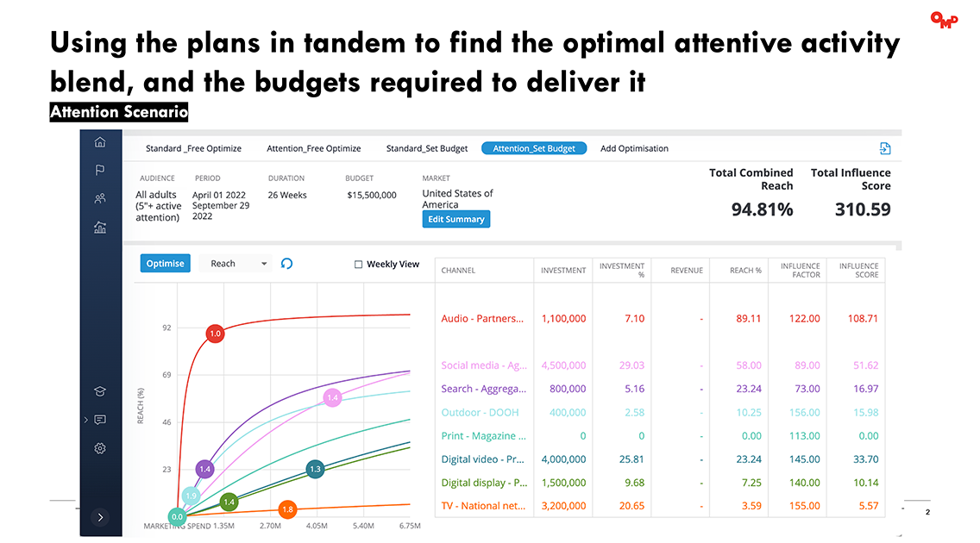Open the Reach dropdown

tap(235, 263)
